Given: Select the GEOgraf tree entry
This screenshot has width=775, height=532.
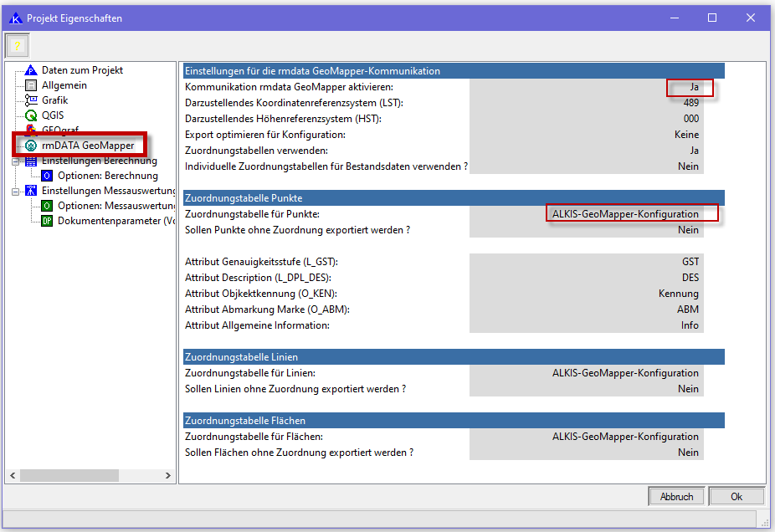Looking at the screenshot, I should [60, 130].
